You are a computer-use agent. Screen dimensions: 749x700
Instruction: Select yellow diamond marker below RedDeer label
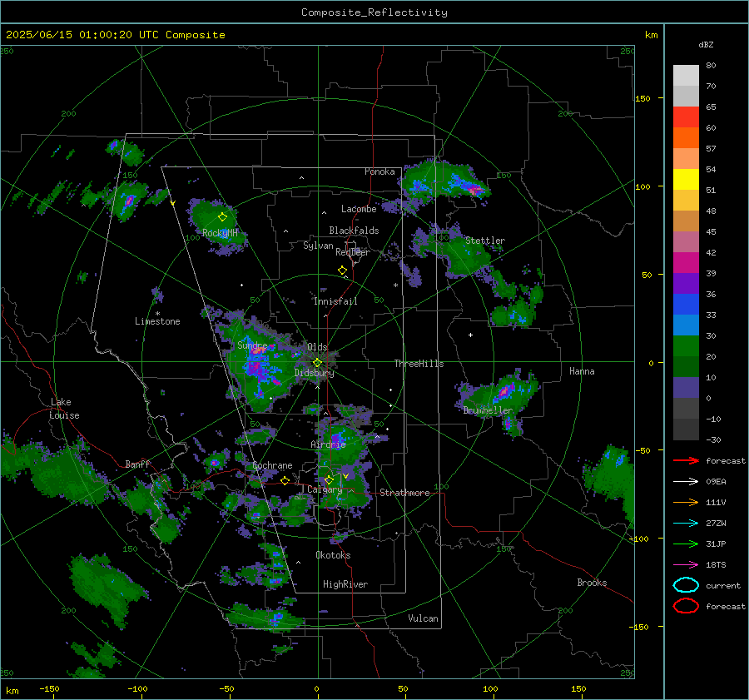(x=342, y=271)
